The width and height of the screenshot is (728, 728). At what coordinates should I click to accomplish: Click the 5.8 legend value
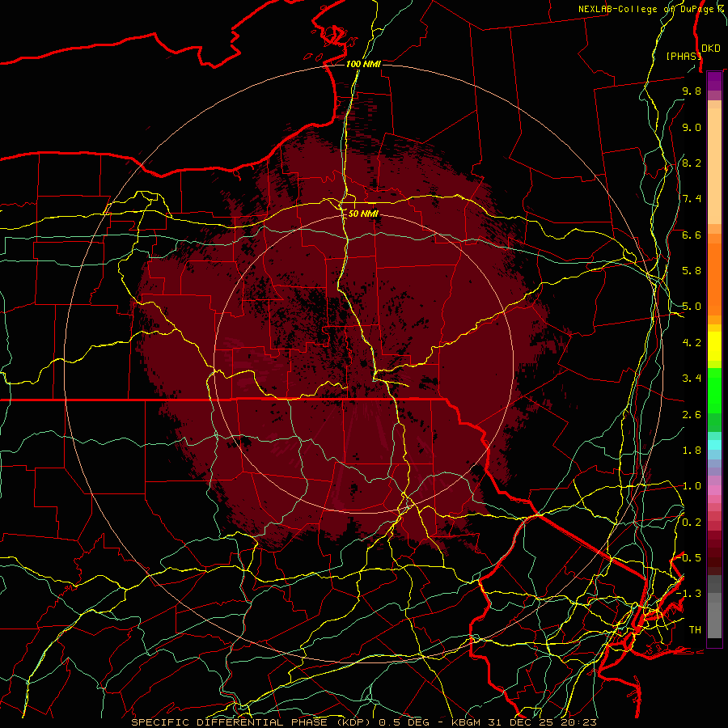[x=692, y=271]
